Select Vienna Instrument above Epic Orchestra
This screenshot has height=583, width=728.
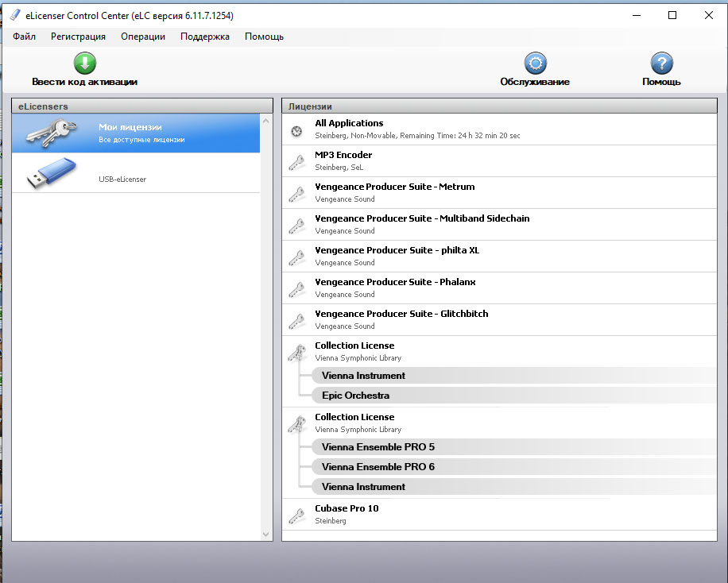coord(513,376)
